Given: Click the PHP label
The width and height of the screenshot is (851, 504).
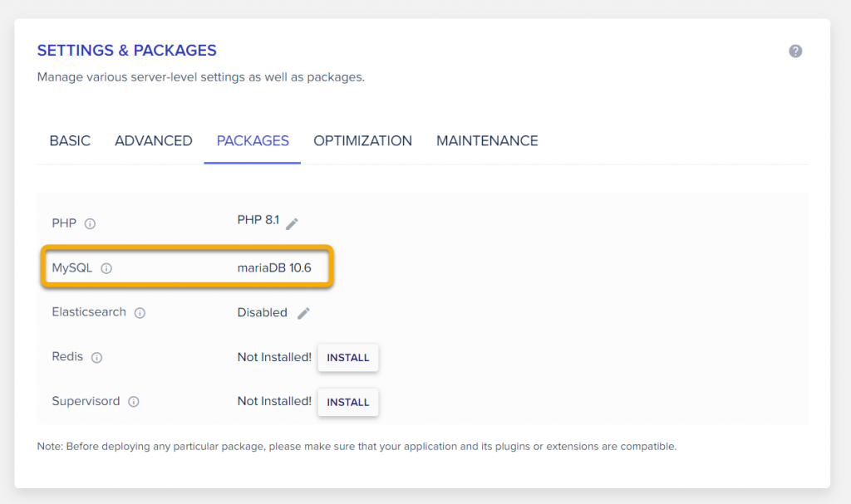Looking at the screenshot, I should click(x=64, y=223).
